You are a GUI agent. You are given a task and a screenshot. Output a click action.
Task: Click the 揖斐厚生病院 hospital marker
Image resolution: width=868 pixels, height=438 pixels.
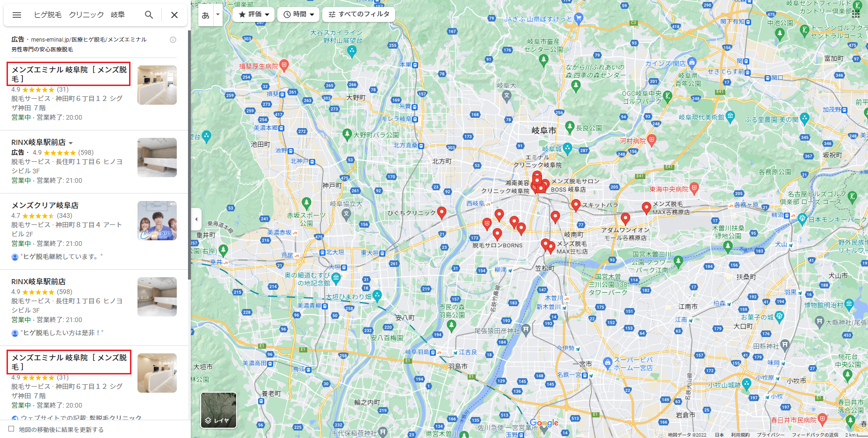tap(284, 65)
